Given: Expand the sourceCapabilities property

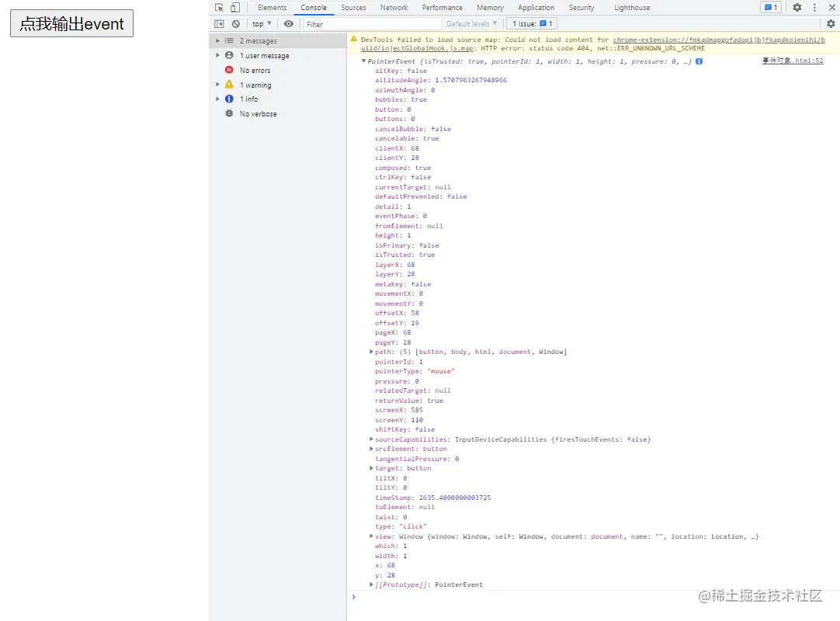Looking at the screenshot, I should 371,439.
